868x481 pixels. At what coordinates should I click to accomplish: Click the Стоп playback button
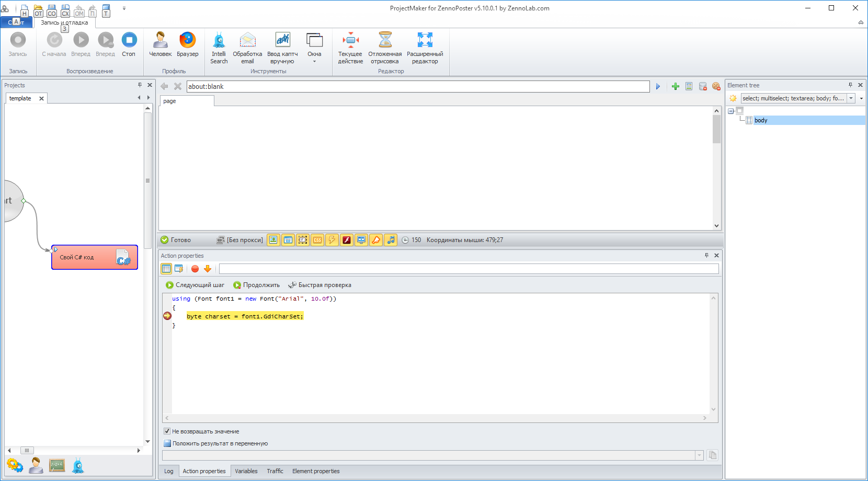[129, 44]
